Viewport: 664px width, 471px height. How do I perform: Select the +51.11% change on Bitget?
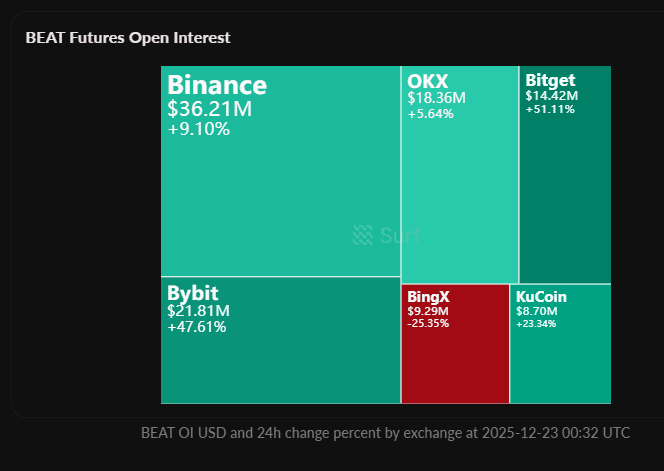point(550,110)
